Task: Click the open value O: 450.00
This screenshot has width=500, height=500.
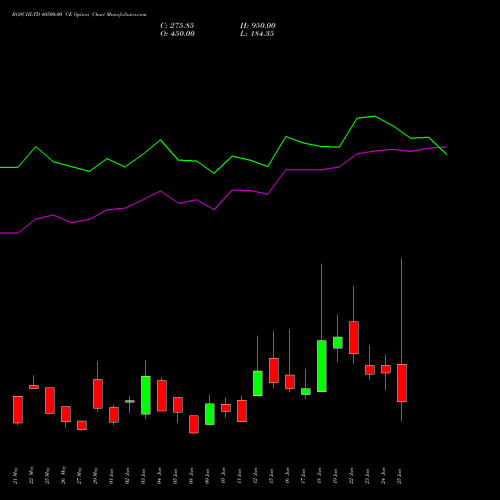Action: (x=177, y=34)
